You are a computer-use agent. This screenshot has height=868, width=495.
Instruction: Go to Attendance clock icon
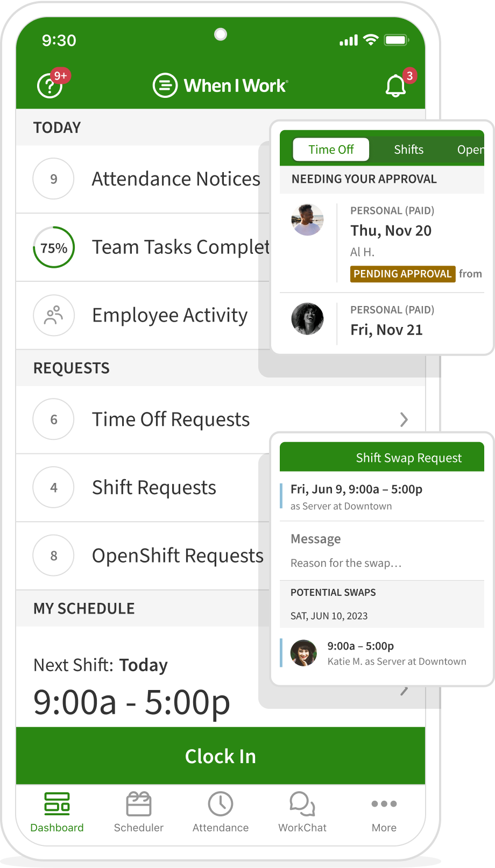click(221, 804)
